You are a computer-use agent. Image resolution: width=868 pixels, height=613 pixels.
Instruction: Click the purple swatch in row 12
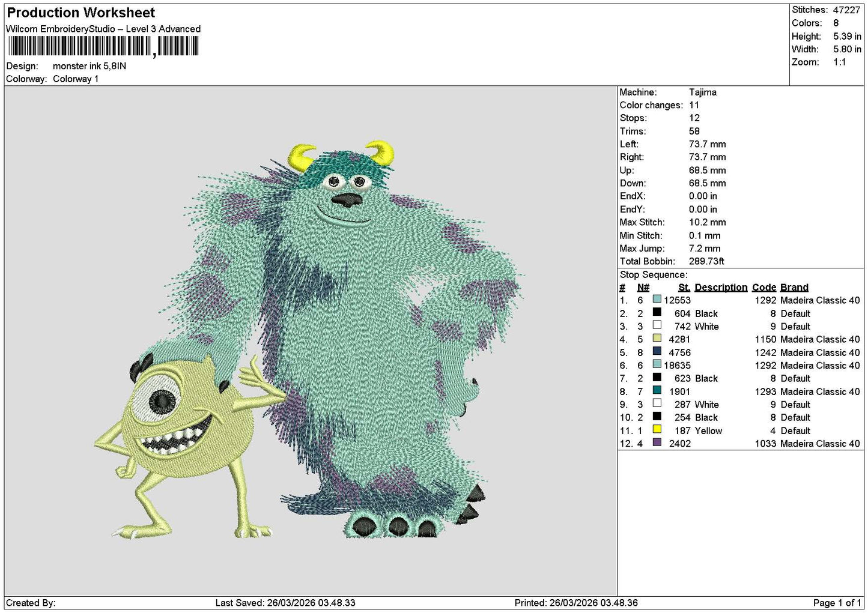coord(657,442)
